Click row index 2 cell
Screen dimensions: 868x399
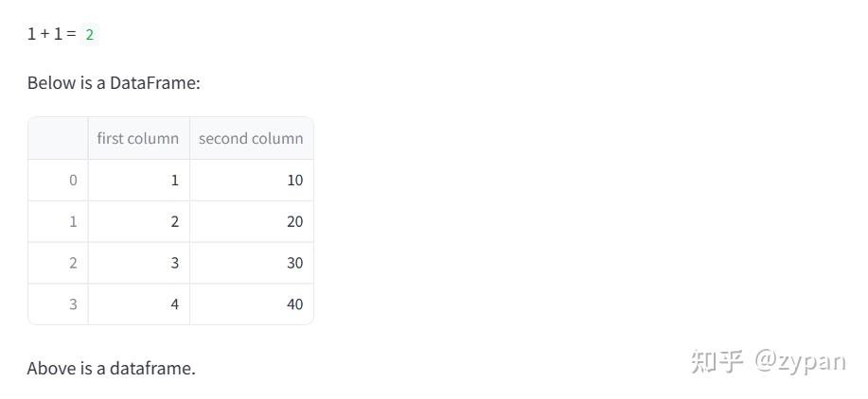point(58,263)
